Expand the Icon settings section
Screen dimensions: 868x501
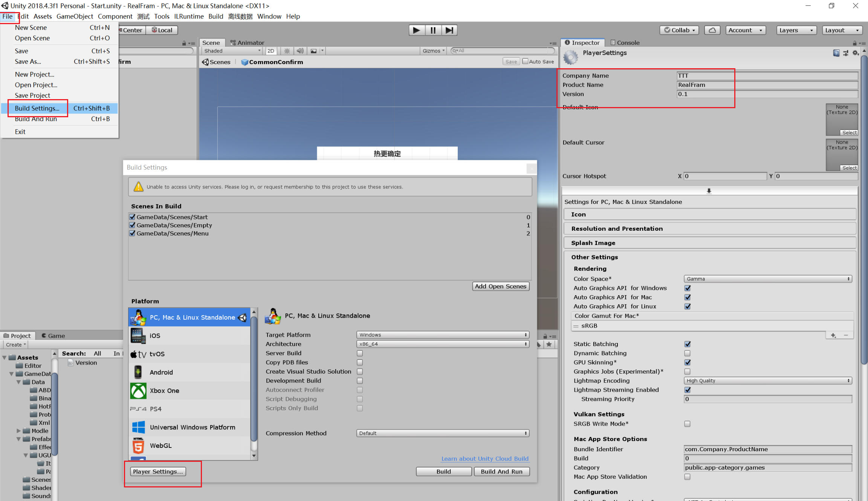point(710,214)
